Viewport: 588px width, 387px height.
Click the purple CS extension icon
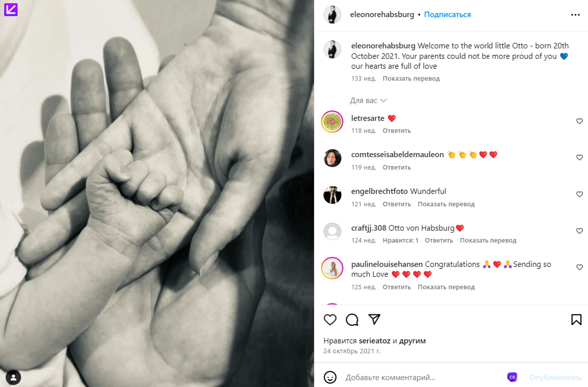[512, 377]
